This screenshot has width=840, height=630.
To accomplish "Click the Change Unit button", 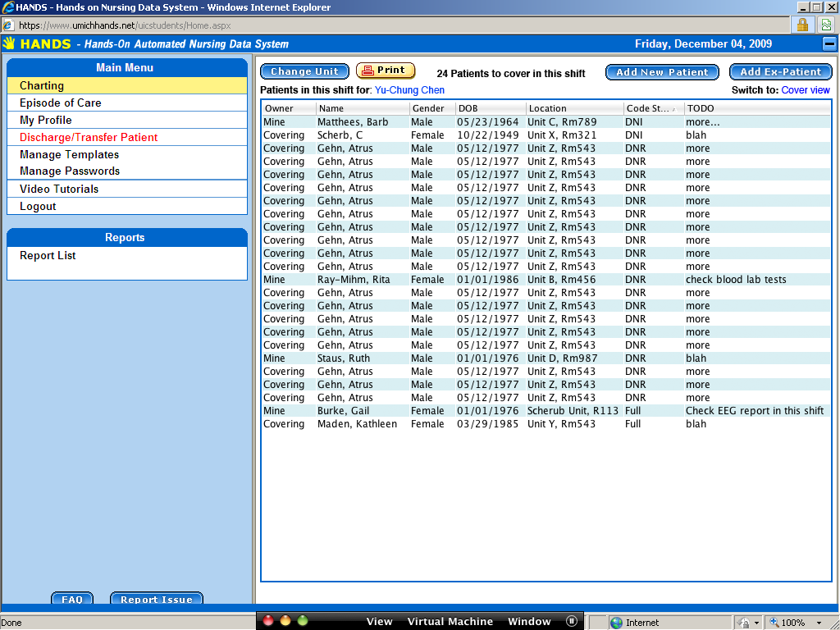I will tap(304, 71).
